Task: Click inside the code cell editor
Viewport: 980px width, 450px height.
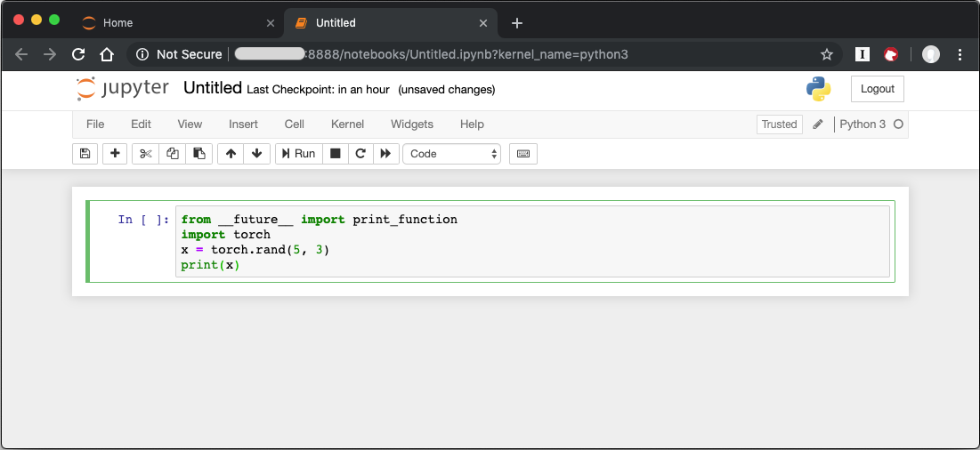Action: tap(532, 242)
